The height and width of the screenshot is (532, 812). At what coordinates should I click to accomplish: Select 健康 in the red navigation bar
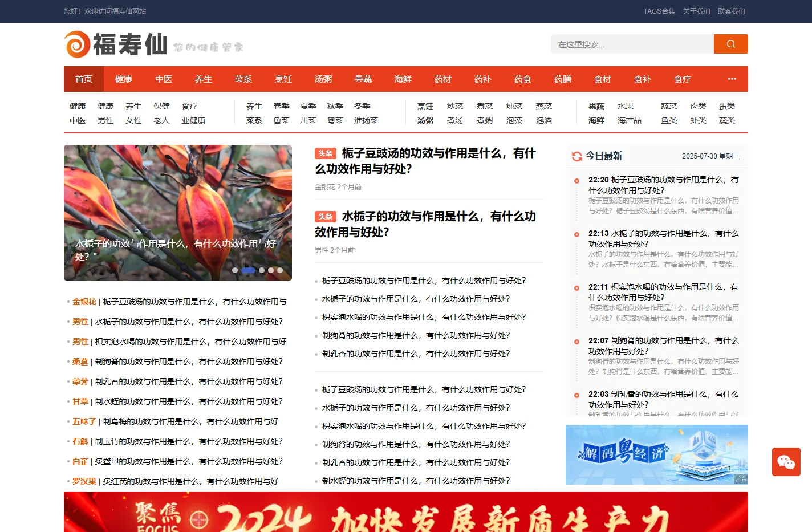(124, 79)
